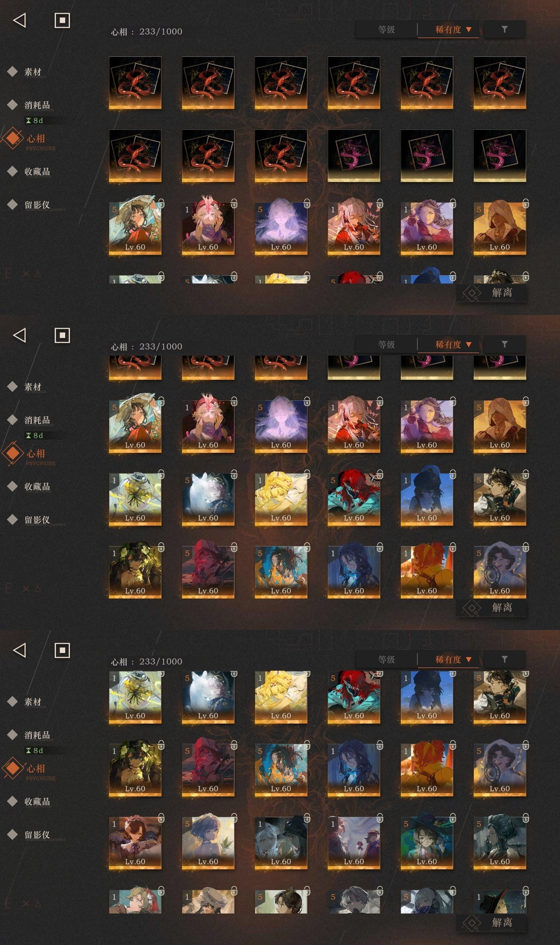Open 素材 category in top screenshot sidebar
The height and width of the screenshot is (945, 560).
pyautogui.click(x=33, y=72)
